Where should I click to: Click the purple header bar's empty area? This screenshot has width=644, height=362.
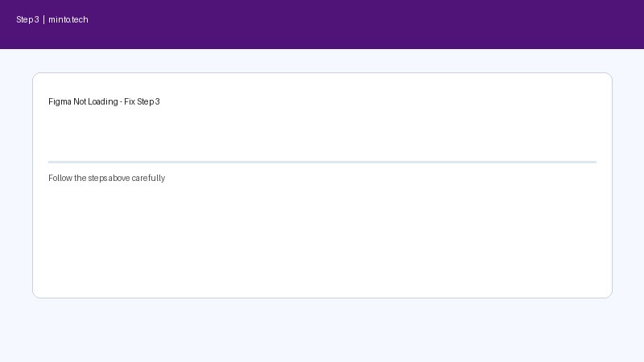pos(322,24)
